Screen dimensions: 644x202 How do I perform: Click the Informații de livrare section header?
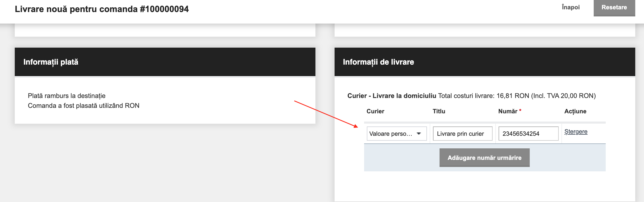485,62
